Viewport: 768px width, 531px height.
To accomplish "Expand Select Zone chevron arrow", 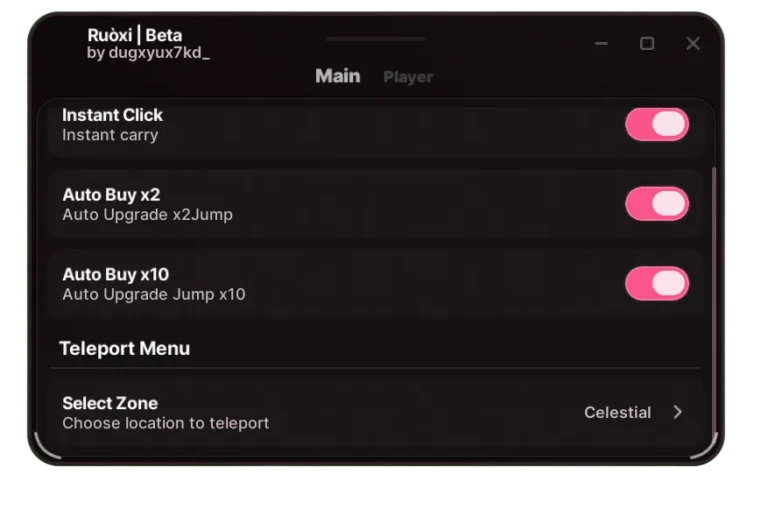I will tap(677, 412).
